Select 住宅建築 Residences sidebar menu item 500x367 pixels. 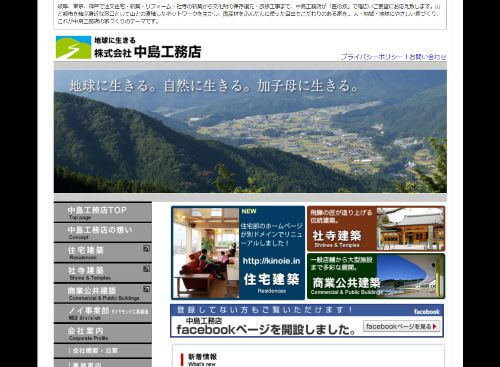103,253
